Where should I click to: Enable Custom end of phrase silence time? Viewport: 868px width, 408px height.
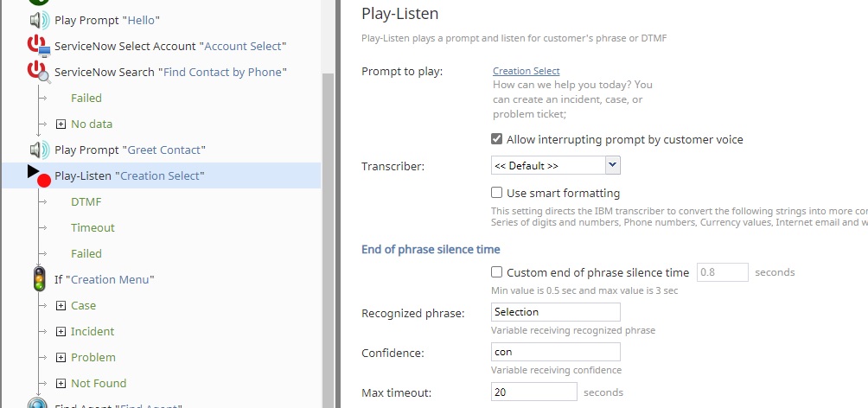pyautogui.click(x=496, y=271)
